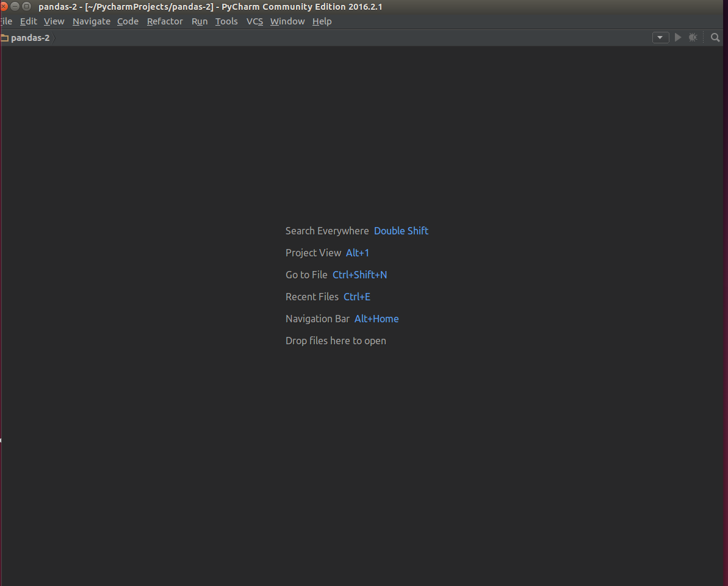The image size is (728, 586).
Task: Open the Help menu
Action: tap(322, 21)
